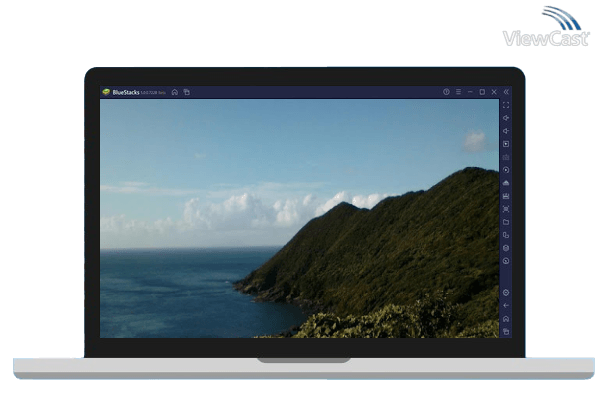Open the help icon in title bar
602x414 pixels.
tap(446, 92)
